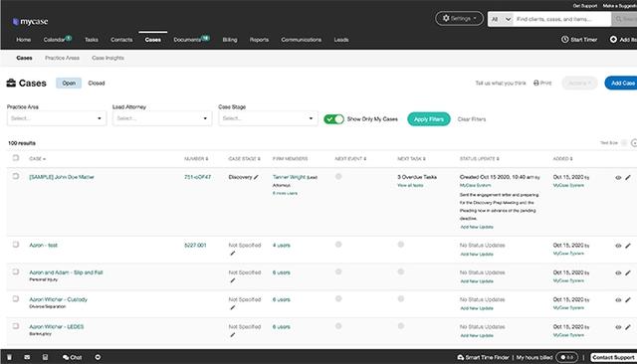
Task: View Aaron - test eye icon
Action: point(618,246)
